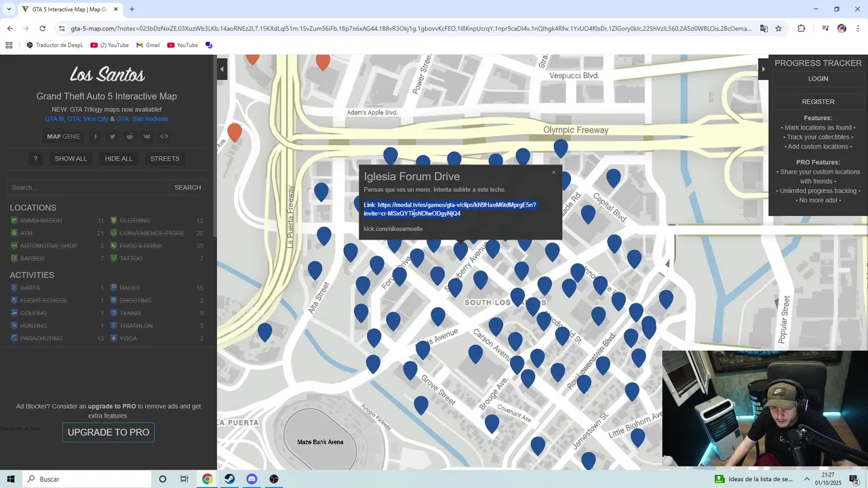868x488 pixels.
Task: Open the Gmail bookmark
Action: tap(148, 45)
